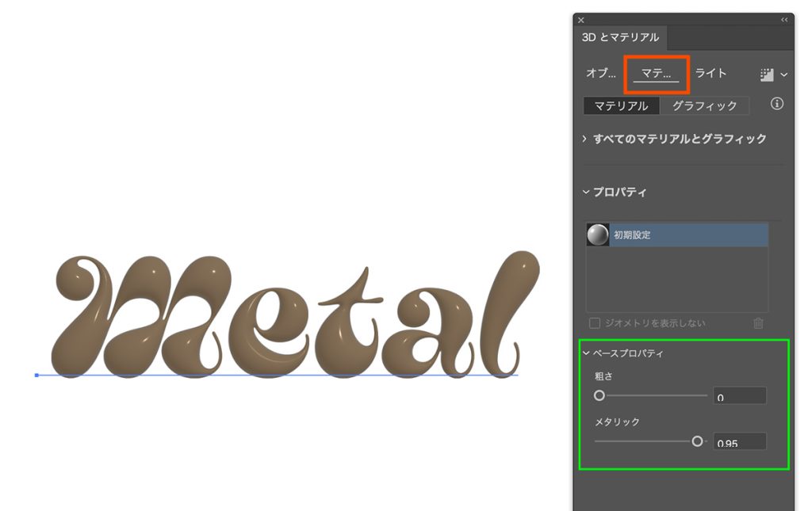This screenshot has width=812, height=511.
Task: Switch to the ライト tab
Action: coord(710,73)
